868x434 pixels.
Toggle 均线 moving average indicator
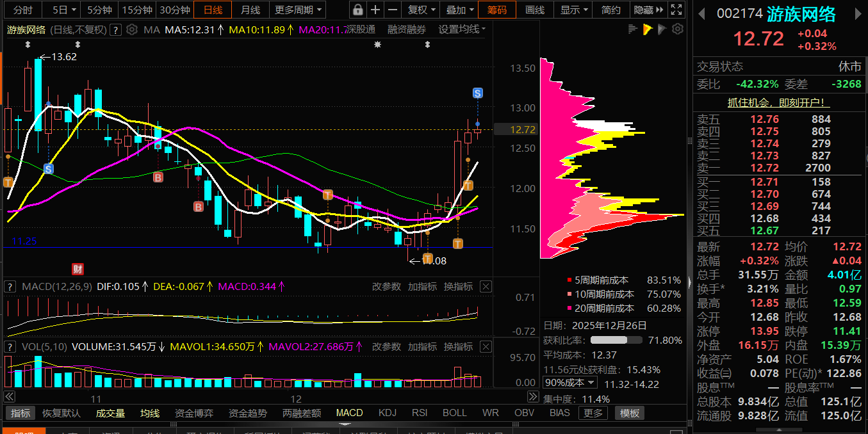(x=150, y=413)
